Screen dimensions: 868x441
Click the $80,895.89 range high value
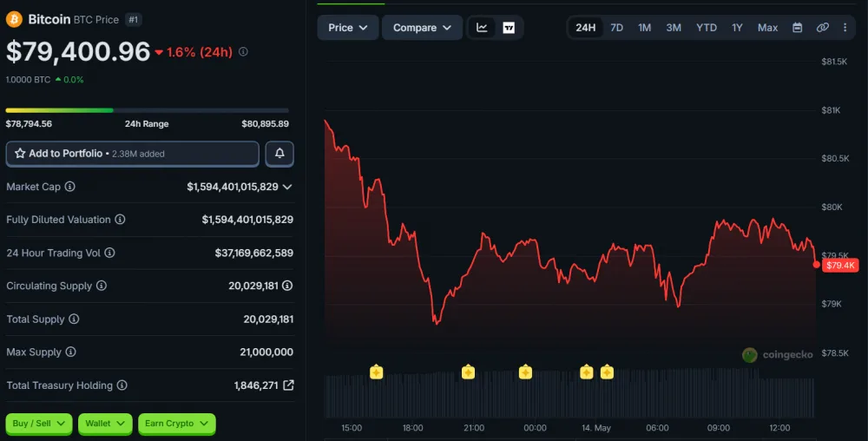click(265, 123)
